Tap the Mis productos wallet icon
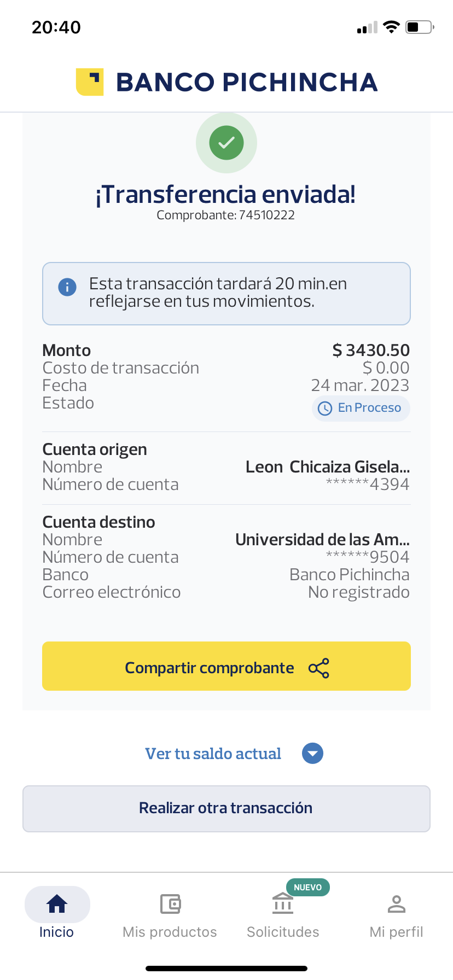453x980 pixels. [x=170, y=904]
